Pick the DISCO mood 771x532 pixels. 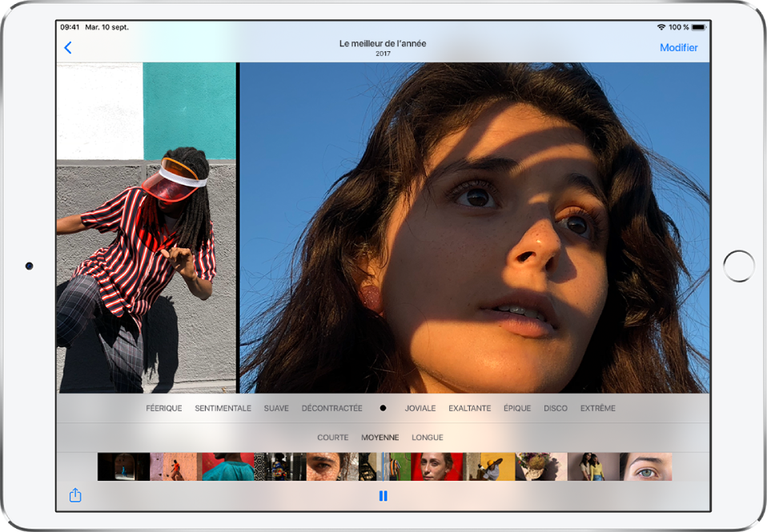[556, 408]
